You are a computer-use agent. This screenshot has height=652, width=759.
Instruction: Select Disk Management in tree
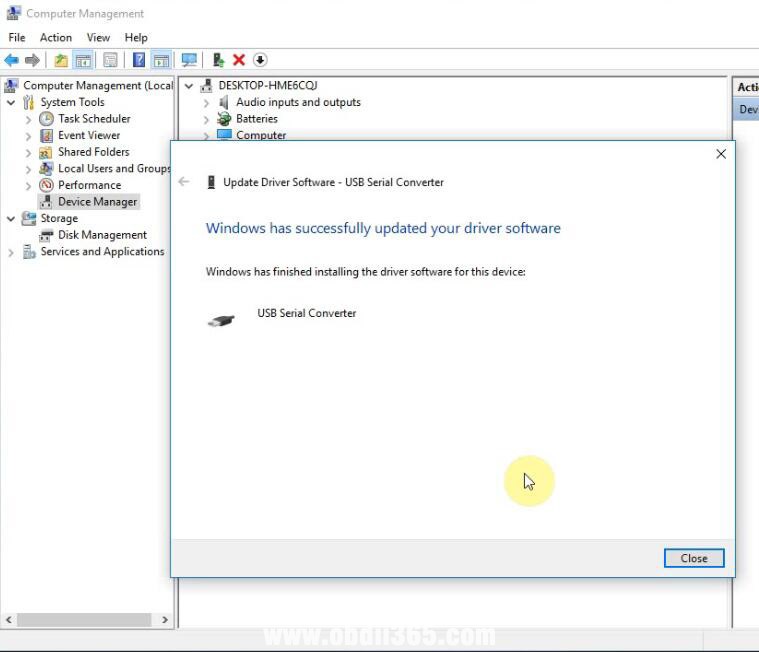(x=103, y=235)
